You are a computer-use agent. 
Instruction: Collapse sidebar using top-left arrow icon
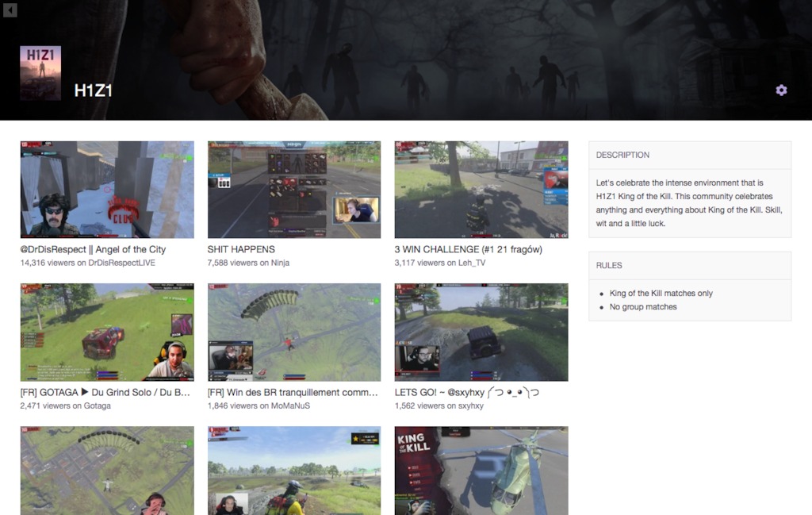tap(10, 10)
